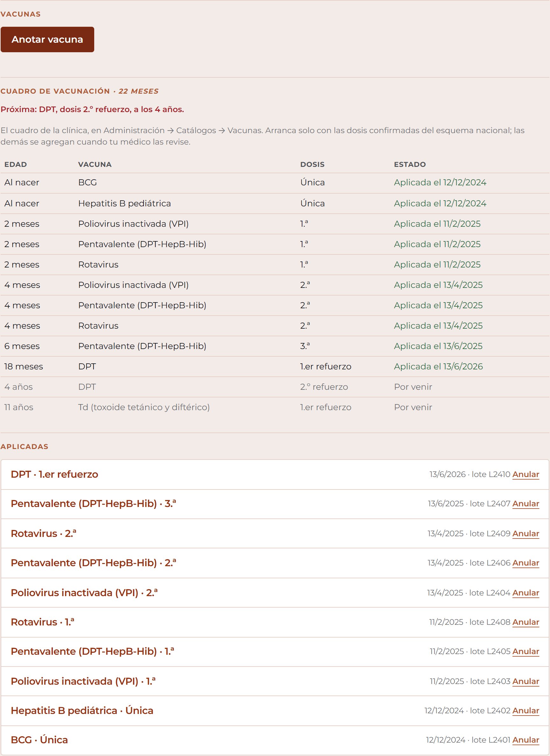Click the 'Próxima: DPT, dosis 2.º refuerzo' notice

pos(92,109)
